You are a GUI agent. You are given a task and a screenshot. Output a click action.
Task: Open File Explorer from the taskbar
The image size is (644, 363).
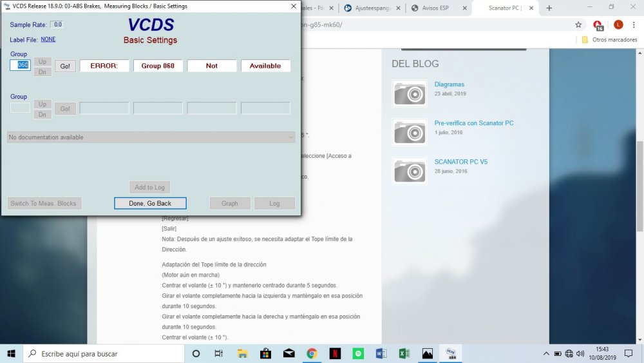[242, 353]
